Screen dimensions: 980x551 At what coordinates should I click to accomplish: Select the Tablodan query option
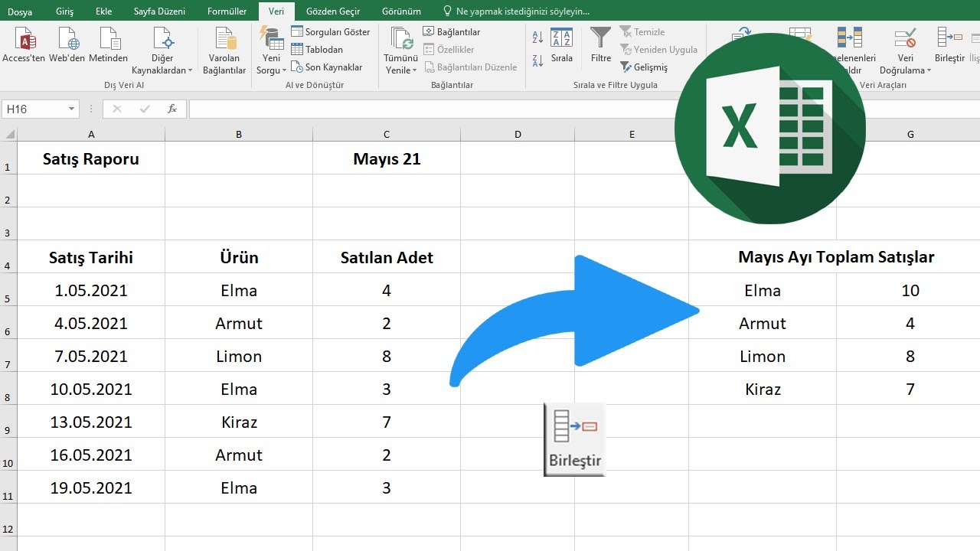(317, 50)
